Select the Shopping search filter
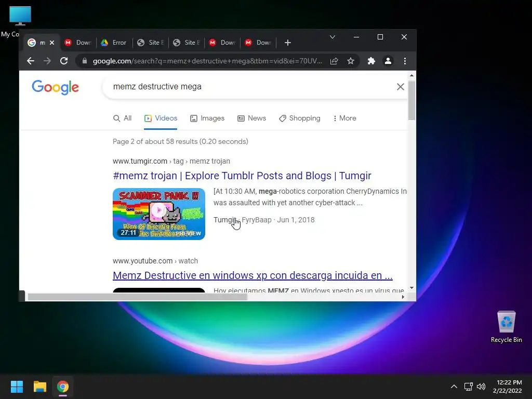532x399 pixels. tap(300, 118)
